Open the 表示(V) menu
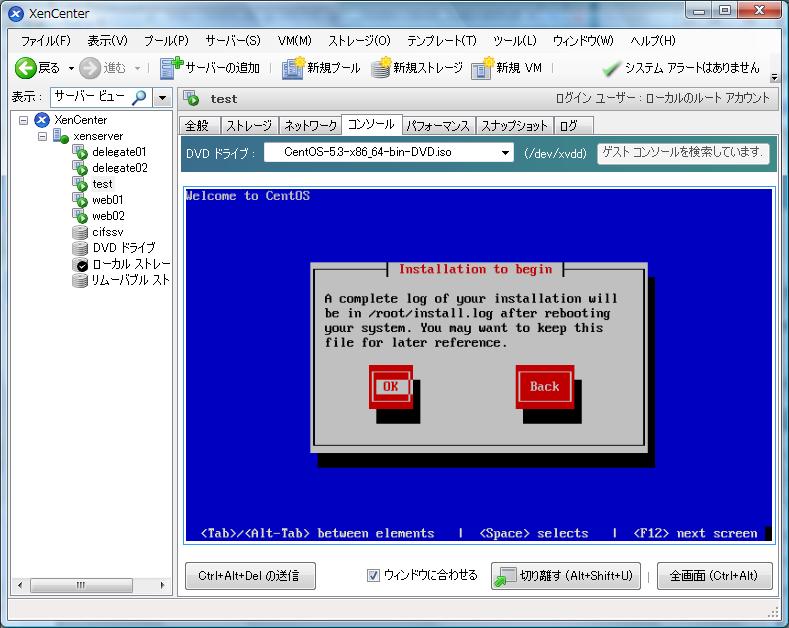The image size is (789, 628). (x=108, y=41)
